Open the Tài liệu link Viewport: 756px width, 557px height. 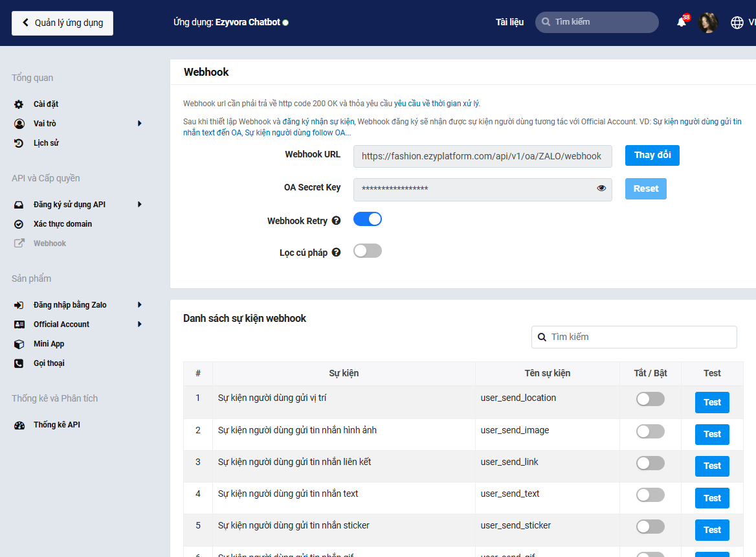[509, 22]
